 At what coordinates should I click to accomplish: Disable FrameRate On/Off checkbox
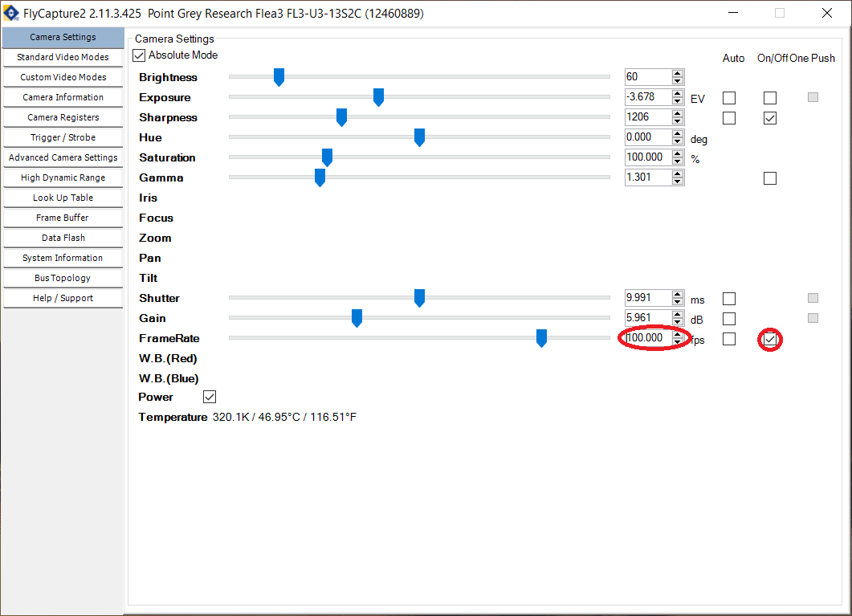(770, 340)
